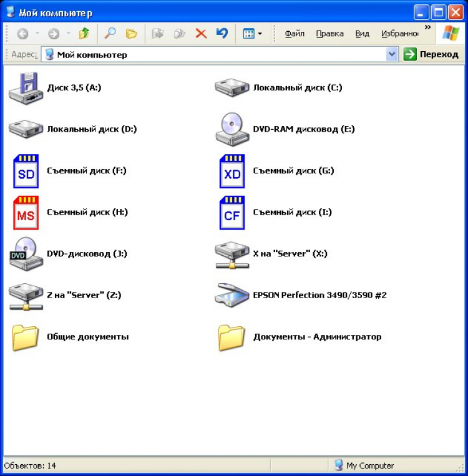Select the SD card drive F: icon

[26, 171]
